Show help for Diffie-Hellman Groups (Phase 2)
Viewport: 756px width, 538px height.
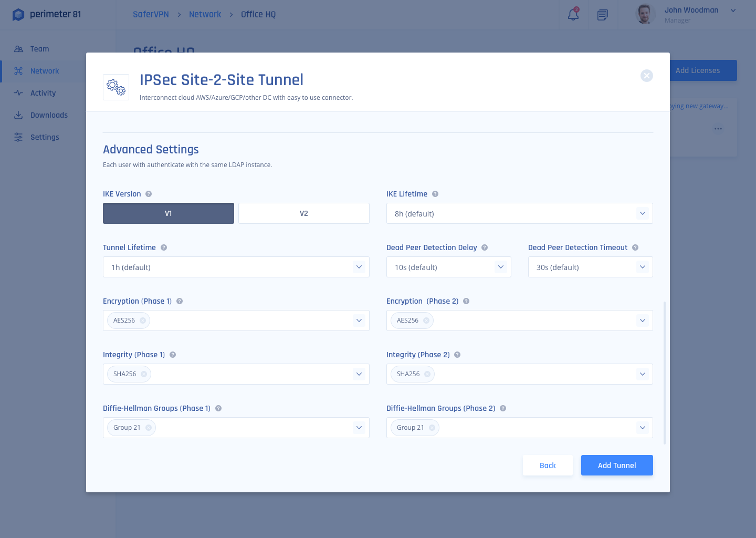[x=503, y=408]
